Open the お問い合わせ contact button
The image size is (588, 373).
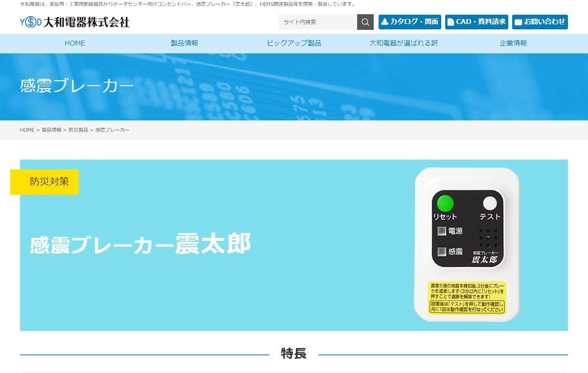540,22
